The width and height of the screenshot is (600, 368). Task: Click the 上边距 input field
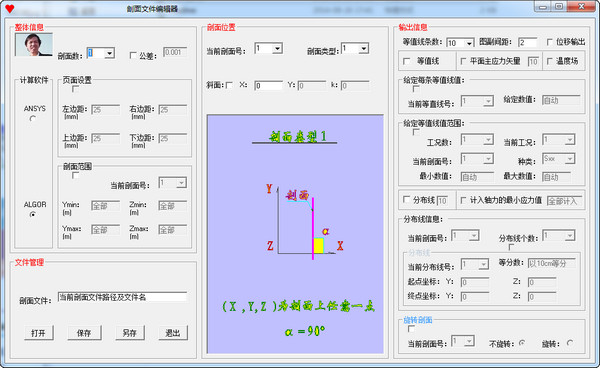(x=106, y=138)
